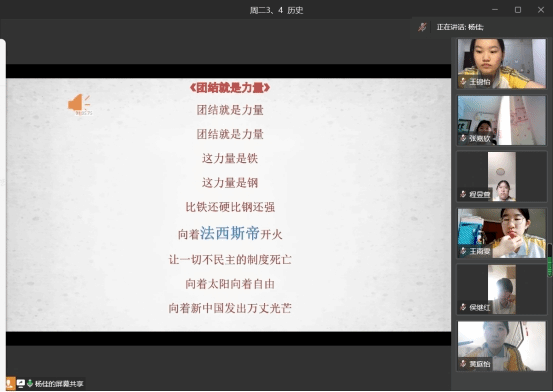553x392 pixels.
Task: Select the bottom participant video tile
Action: [x=502, y=346]
